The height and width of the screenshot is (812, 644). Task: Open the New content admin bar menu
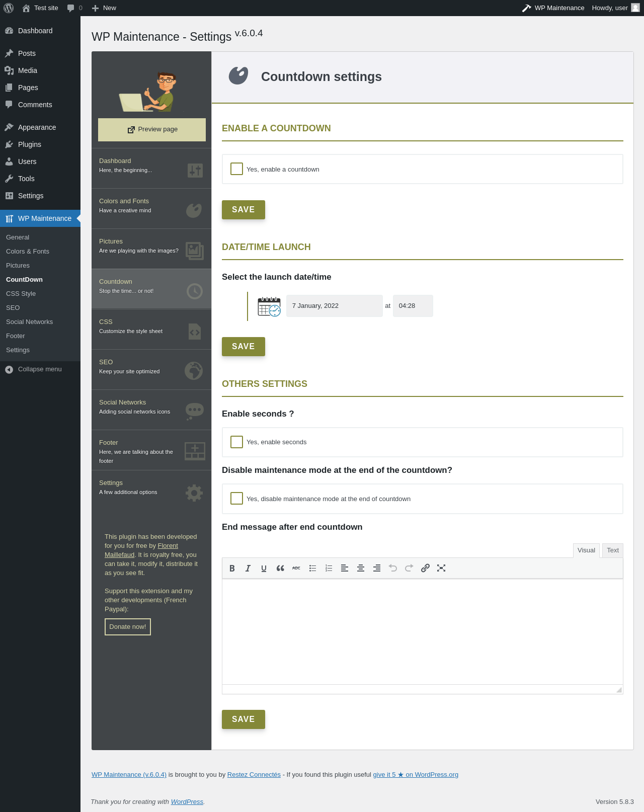click(x=104, y=8)
